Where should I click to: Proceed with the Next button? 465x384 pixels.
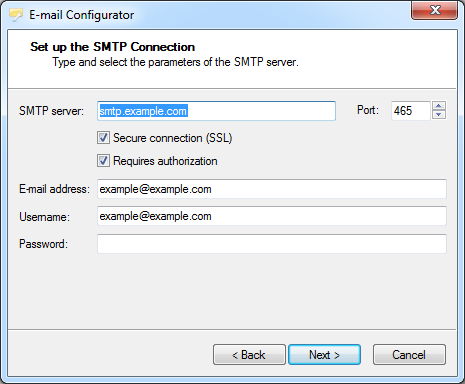coord(324,355)
